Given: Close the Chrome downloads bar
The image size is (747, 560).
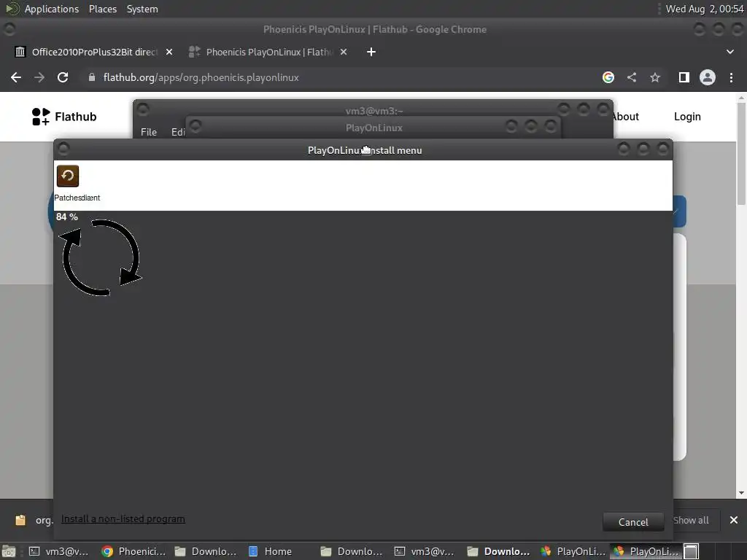Looking at the screenshot, I should point(734,520).
